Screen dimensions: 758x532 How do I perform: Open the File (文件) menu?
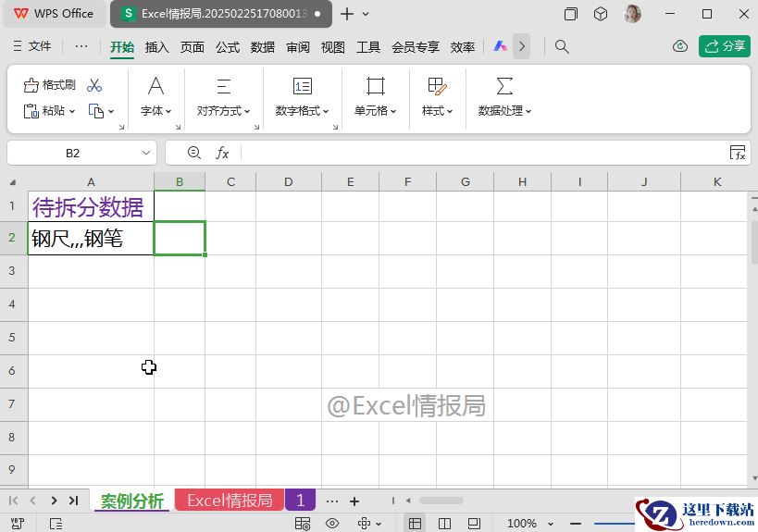(x=31, y=46)
